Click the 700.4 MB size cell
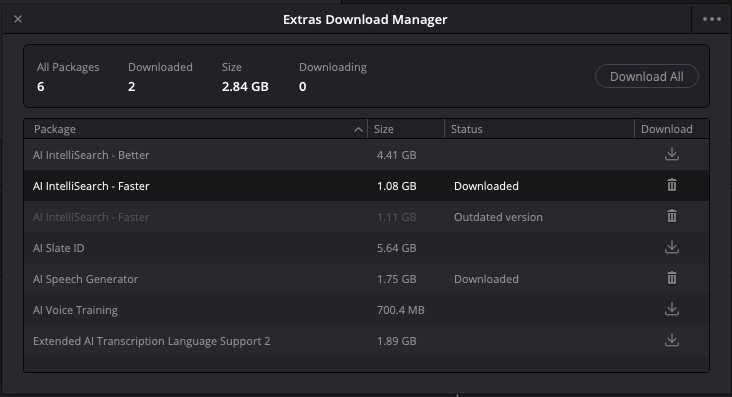The width and height of the screenshot is (732, 397). coord(401,310)
